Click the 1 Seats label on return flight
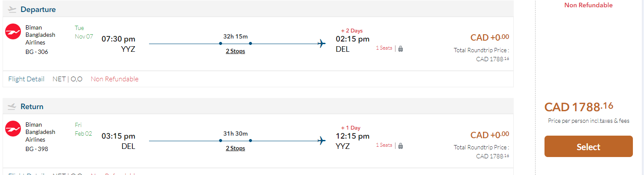Image resolution: width=644 pixels, height=175 pixels. tap(384, 145)
